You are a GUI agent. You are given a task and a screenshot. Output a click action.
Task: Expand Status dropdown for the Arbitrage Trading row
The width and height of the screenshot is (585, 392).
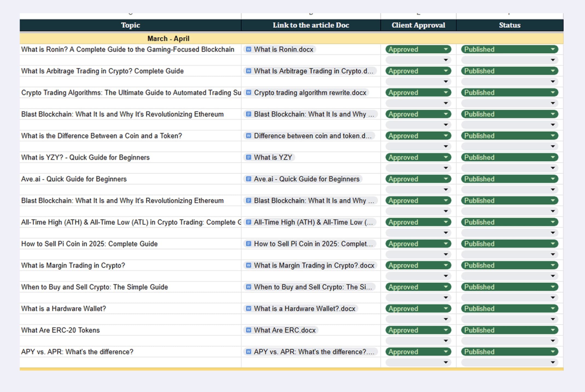510,71
